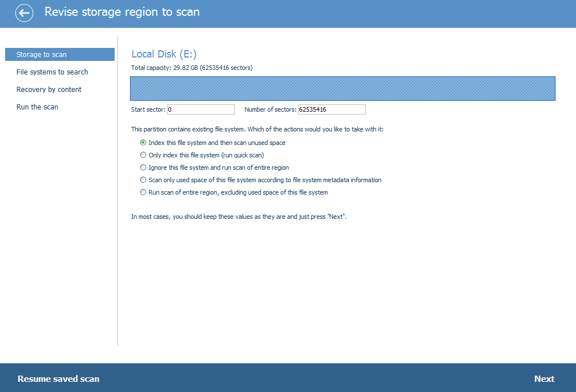Select Storage to scan step
This screenshot has height=392, width=576.
point(60,54)
